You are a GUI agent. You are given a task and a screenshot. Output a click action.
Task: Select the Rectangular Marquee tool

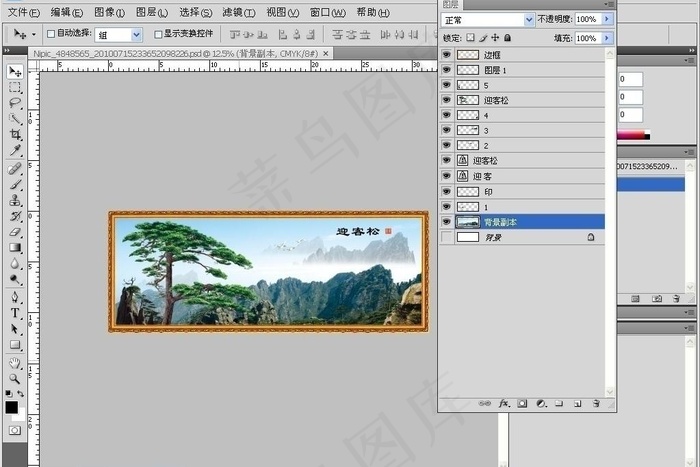tap(15, 87)
